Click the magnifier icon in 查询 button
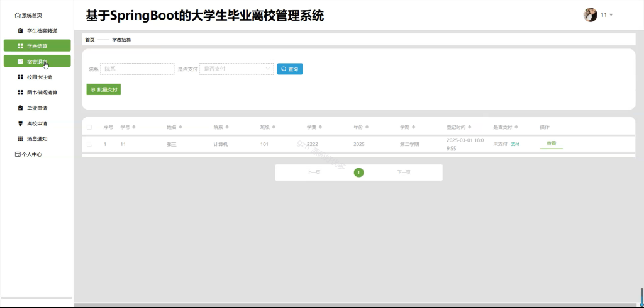 (x=284, y=69)
